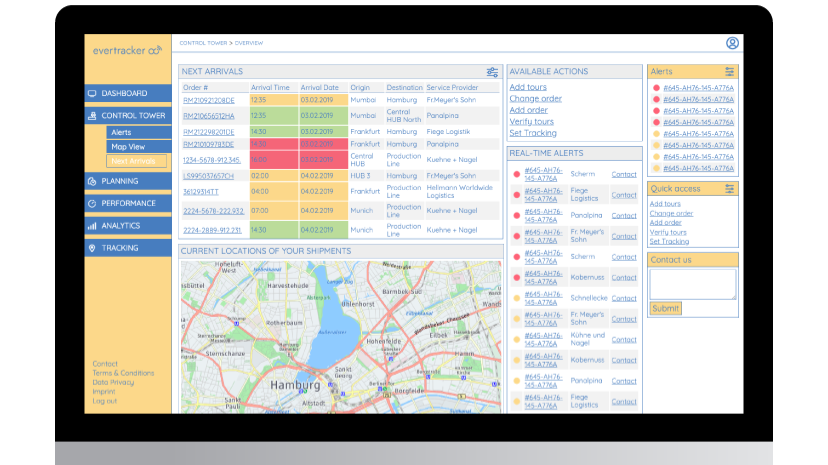
Task: Click Set Tracking in Quick access
Action: click(669, 242)
